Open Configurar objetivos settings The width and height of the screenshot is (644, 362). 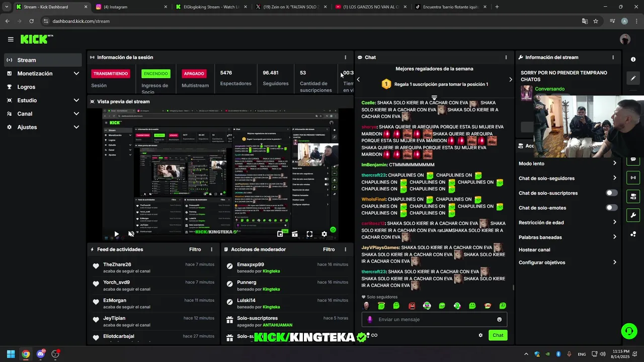568,262
